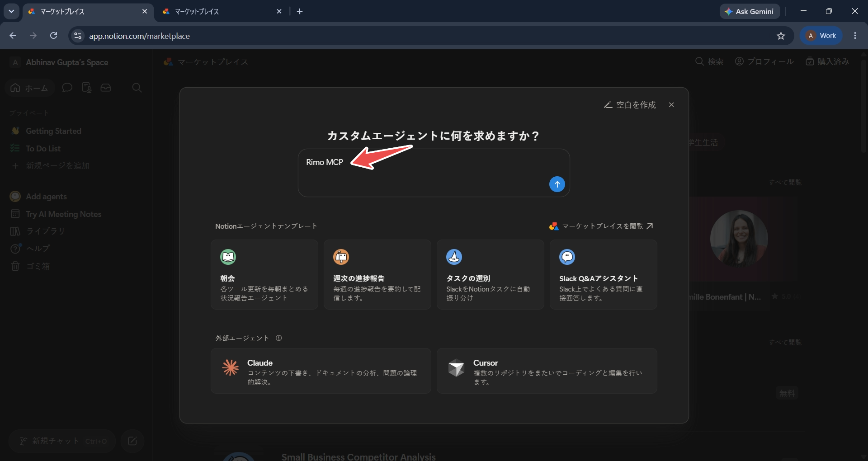Click the site information icon in address bar
Image resolution: width=868 pixels, height=461 pixels.
pyautogui.click(x=78, y=36)
